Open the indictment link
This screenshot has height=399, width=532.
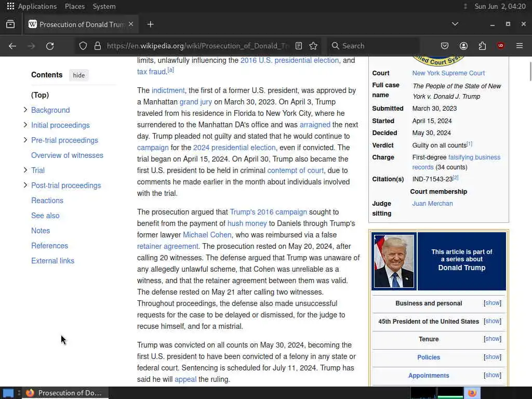pyautogui.click(x=168, y=90)
